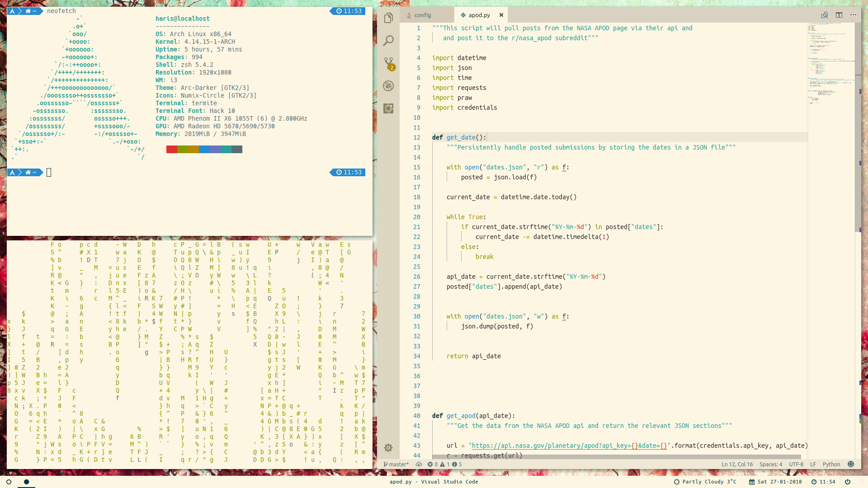
Task: Switch to the first workspace indicator
Action: click(9, 482)
